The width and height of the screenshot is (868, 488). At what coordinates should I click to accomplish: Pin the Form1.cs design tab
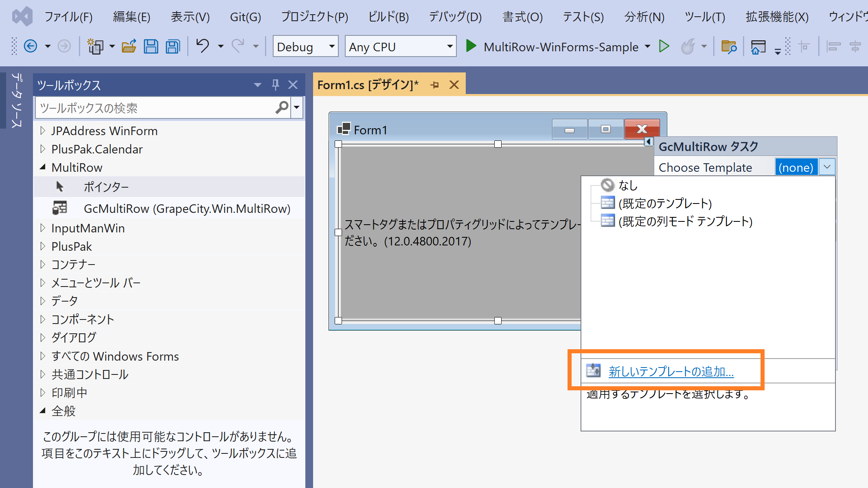click(x=435, y=85)
